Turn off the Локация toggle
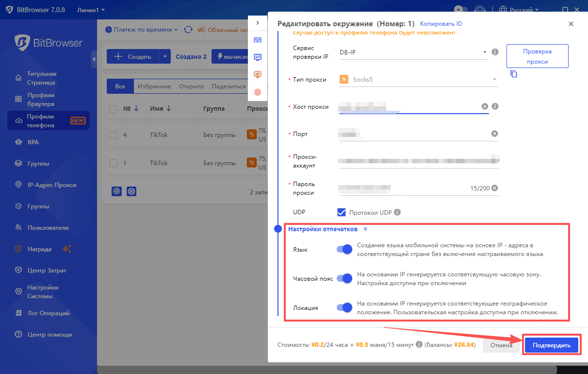 point(344,307)
